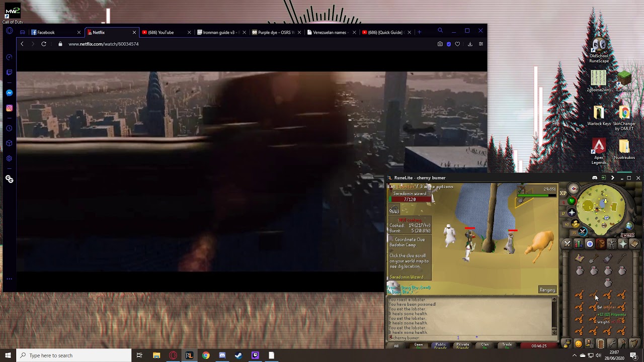Open Messenger in Opera sidebar
Viewport: 644px width, 362px height.
pyautogui.click(x=9, y=93)
